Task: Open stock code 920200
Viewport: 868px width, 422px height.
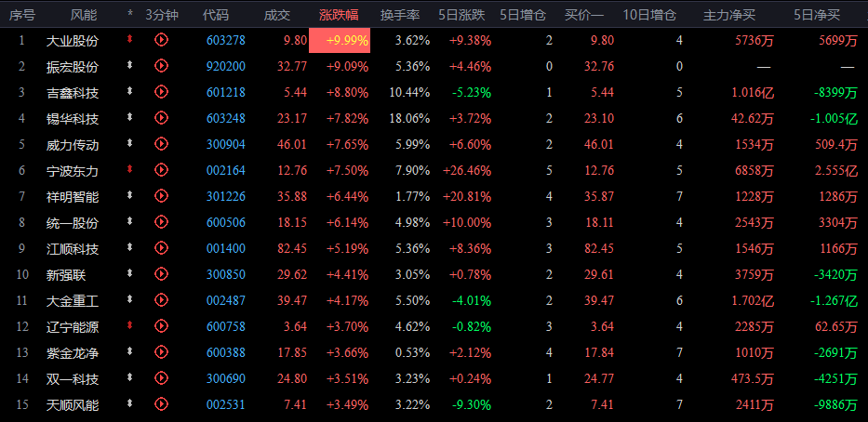Action: coord(226,66)
